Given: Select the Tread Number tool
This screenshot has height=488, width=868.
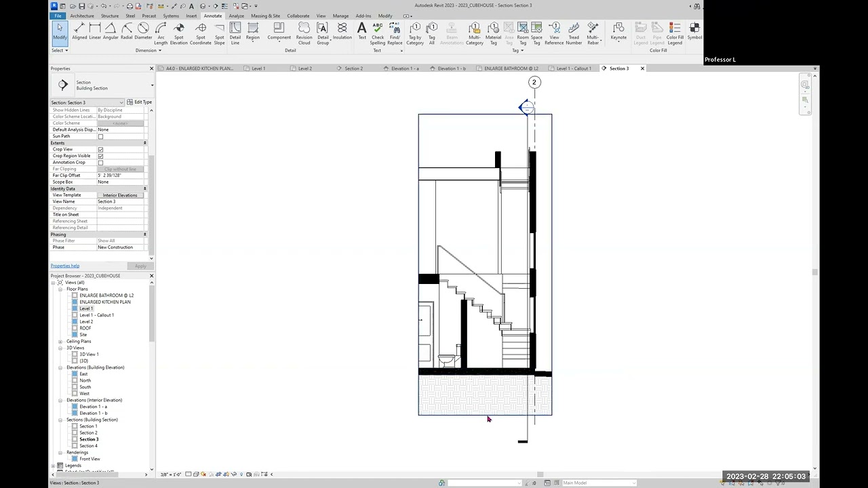Looking at the screenshot, I should 574,33.
